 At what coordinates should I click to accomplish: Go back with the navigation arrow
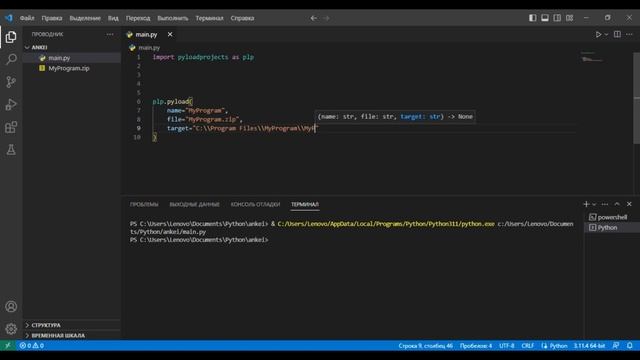tap(313, 18)
